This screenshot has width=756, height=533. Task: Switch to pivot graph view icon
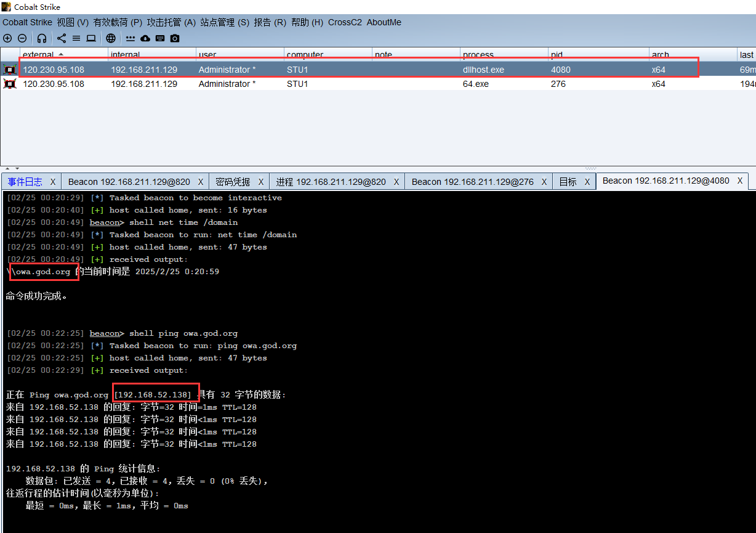pyautogui.click(x=62, y=38)
